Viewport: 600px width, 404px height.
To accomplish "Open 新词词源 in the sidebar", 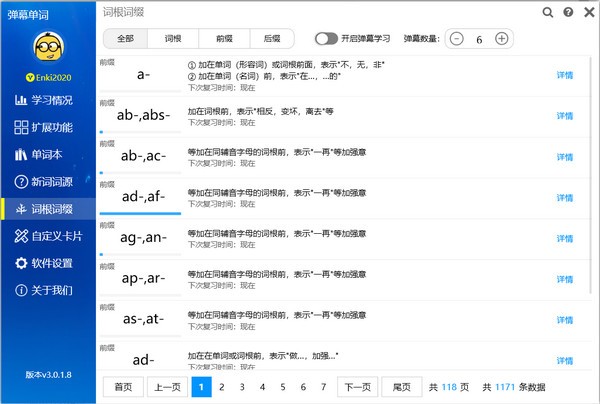I will (49, 182).
